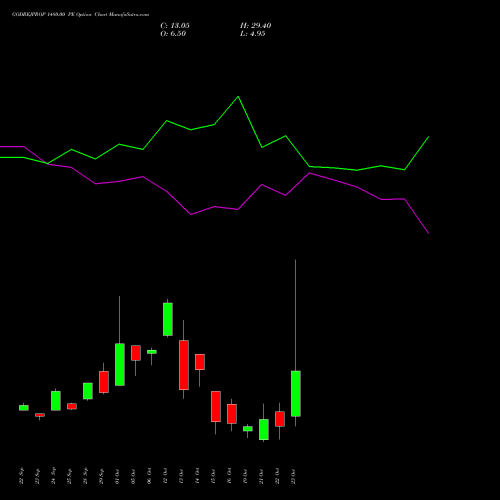Select the open value O: 6.50
Image resolution: width=500 pixels, height=500 pixels.
click(173, 34)
